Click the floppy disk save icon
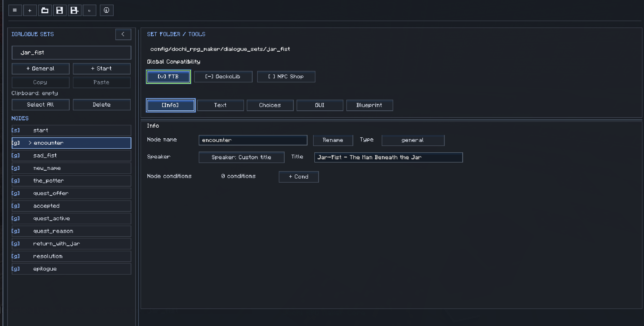Image resolution: width=644 pixels, height=326 pixels. tap(60, 10)
